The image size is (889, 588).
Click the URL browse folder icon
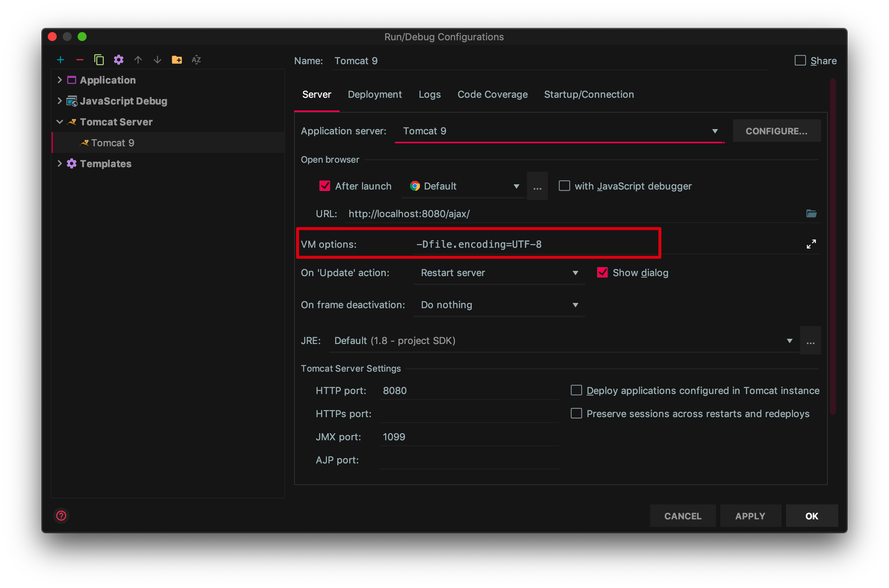click(811, 214)
